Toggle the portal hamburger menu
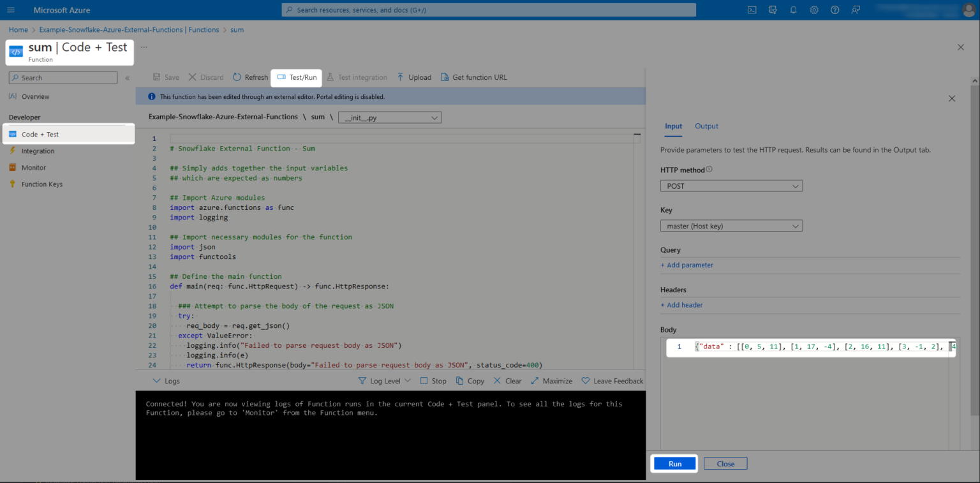 pos(11,10)
